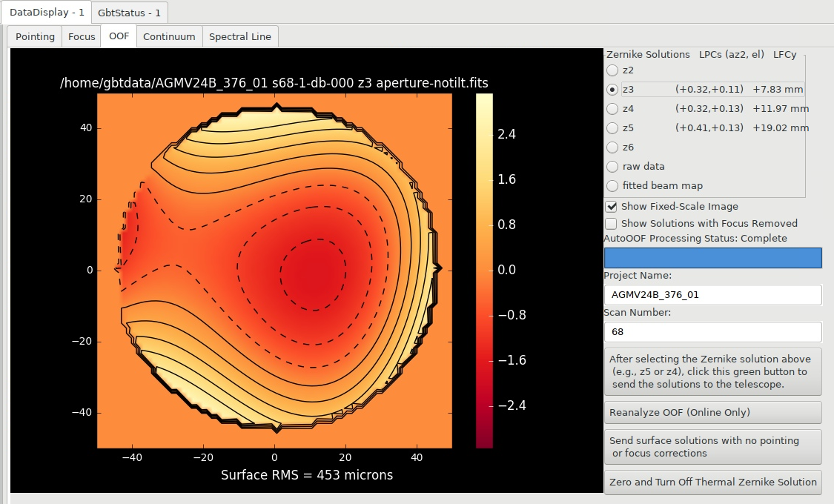Screen dimensions: 834x504
Task: Switch to the Spectral Line tab
Action: 240,36
